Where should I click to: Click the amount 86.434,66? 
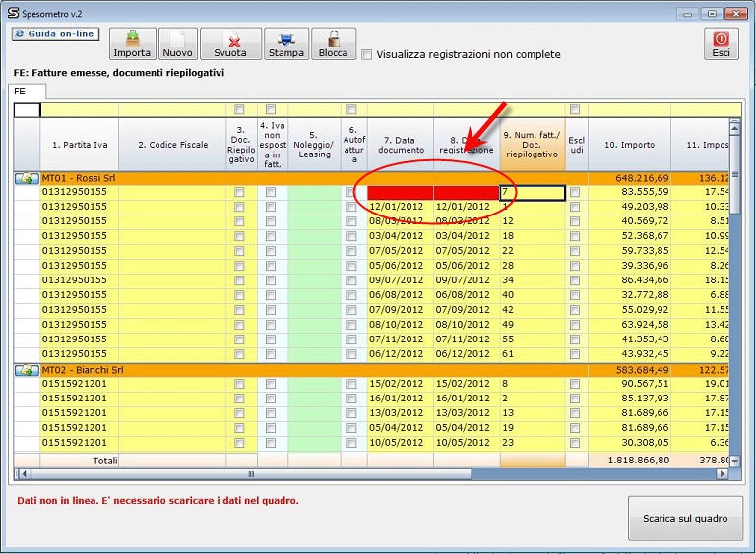pos(645,280)
